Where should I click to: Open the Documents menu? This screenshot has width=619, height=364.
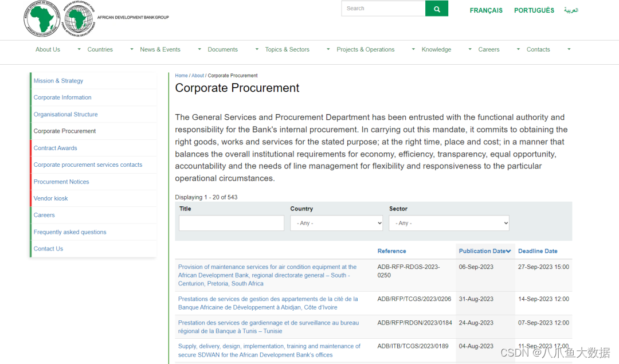222,49
